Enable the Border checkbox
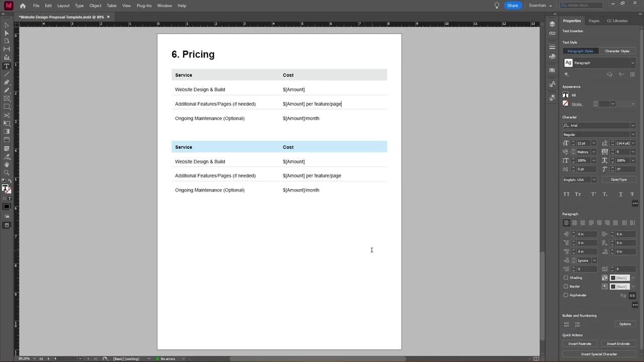The image size is (644, 362). [566, 286]
